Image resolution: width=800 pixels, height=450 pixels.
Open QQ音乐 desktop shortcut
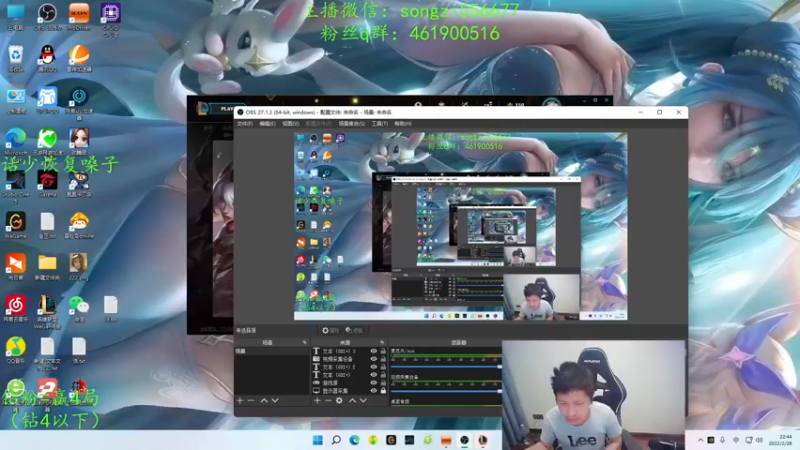[x=16, y=350]
